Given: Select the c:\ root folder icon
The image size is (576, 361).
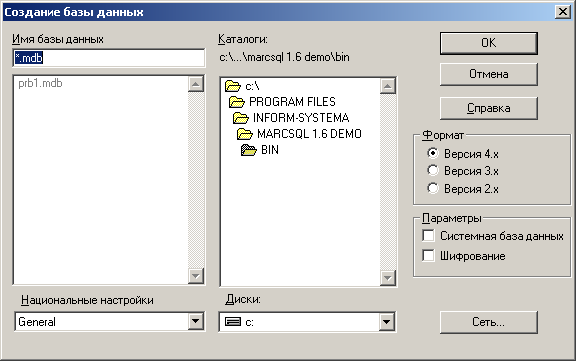Looking at the screenshot, I should [x=233, y=86].
